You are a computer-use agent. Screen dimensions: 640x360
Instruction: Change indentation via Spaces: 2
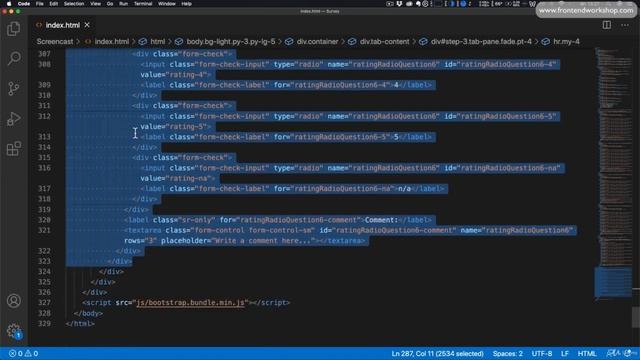coord(507,353)
